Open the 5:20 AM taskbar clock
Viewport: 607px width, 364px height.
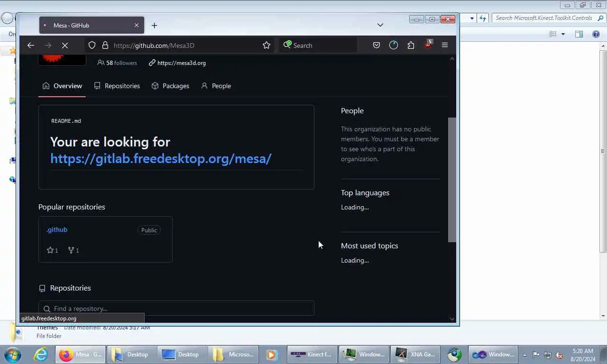(x=583, y=355)
